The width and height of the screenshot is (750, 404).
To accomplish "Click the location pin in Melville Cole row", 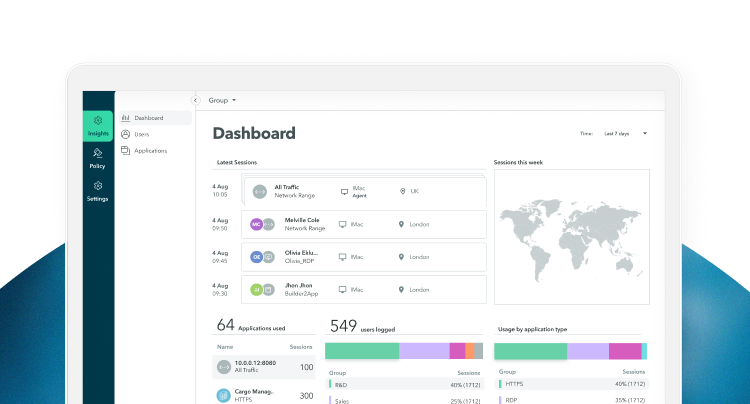I will [401, 224].
